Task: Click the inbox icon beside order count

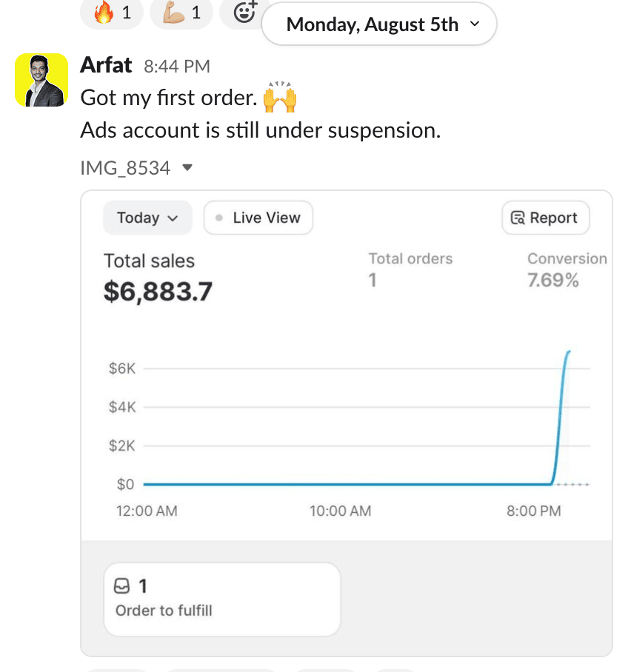Action: (x=122, y=586)
